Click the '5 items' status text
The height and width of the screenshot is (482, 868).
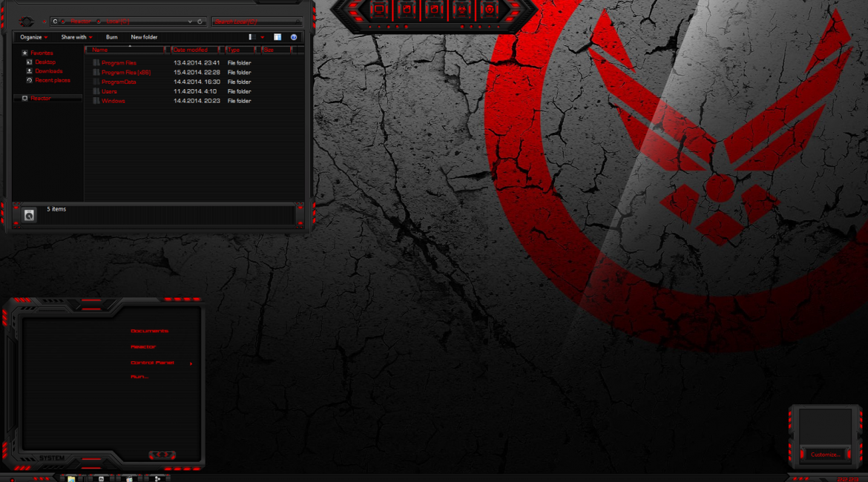(x=56, y=209)
